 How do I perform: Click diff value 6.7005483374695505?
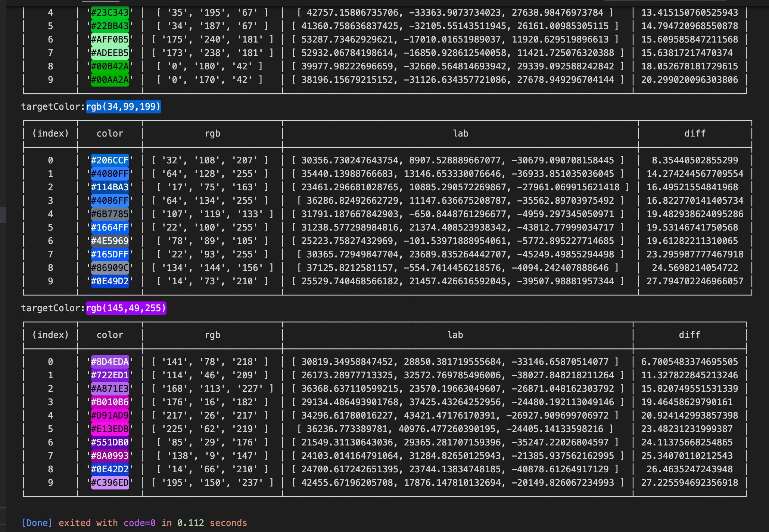point(689,362)
